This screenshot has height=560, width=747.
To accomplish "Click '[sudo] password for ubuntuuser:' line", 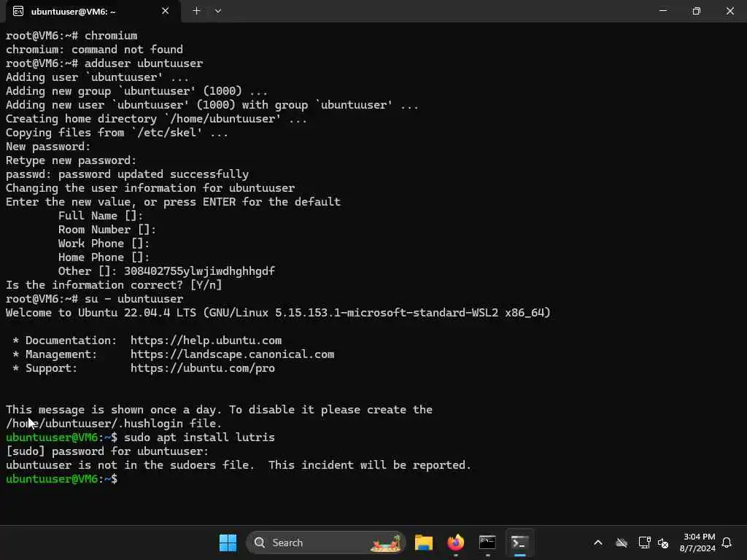I will pos(107,451).
